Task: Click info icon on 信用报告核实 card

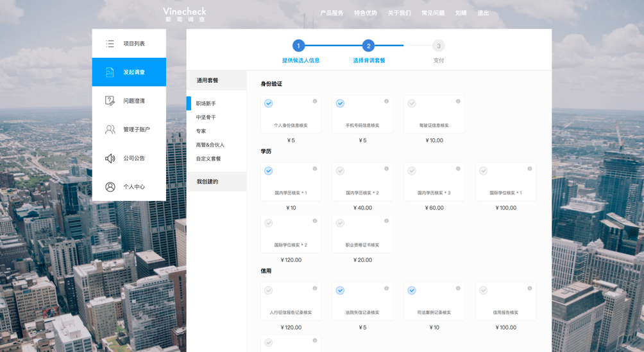Action: [x=530, y=288]
